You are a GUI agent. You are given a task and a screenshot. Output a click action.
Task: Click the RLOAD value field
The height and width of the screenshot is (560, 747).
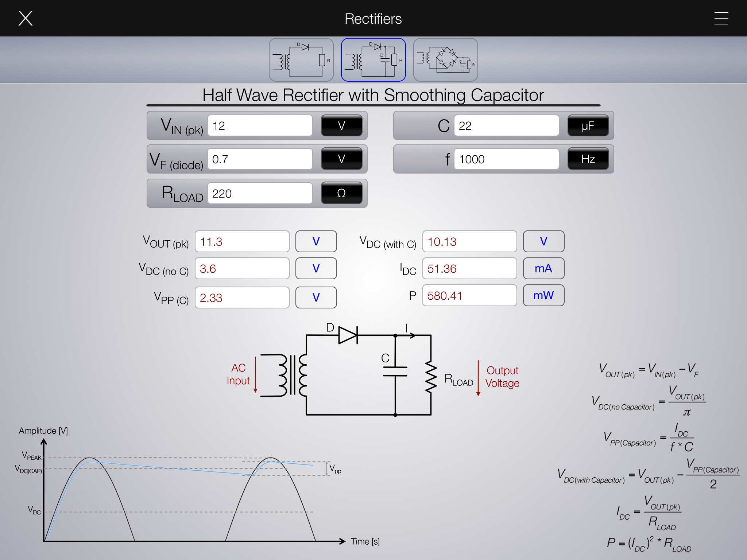coord(260,193)
